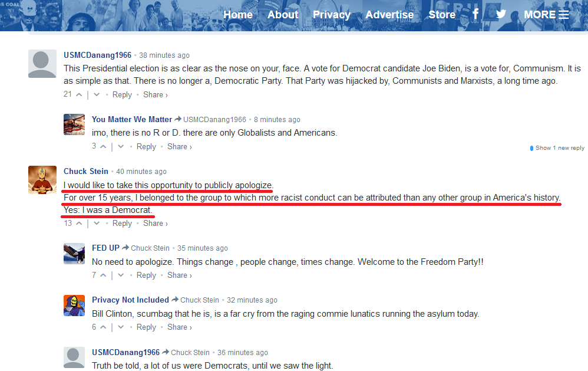This screenshot has height=371, width=588.
Task: Open the Advertise menu item
Action: click(x=389, y=15)
